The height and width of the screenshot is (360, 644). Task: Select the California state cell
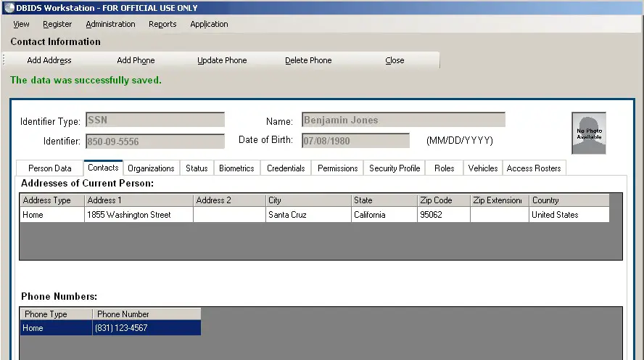384,215
